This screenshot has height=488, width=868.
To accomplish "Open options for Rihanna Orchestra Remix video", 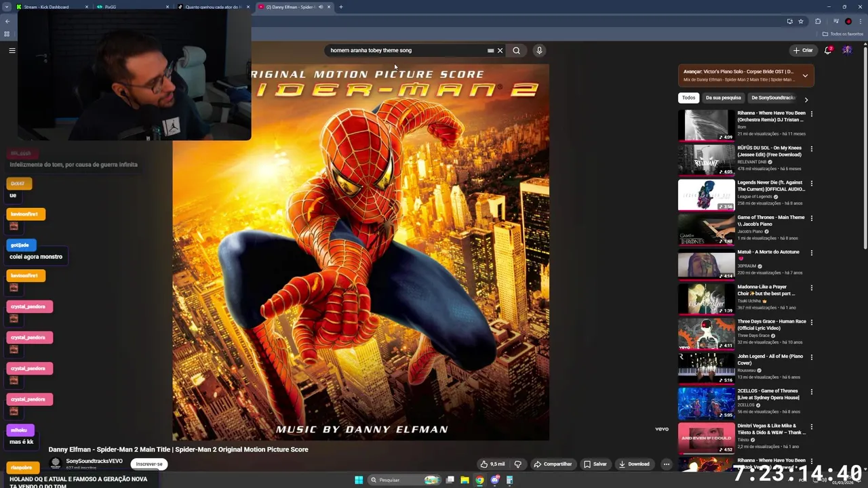I will [812, 114].
